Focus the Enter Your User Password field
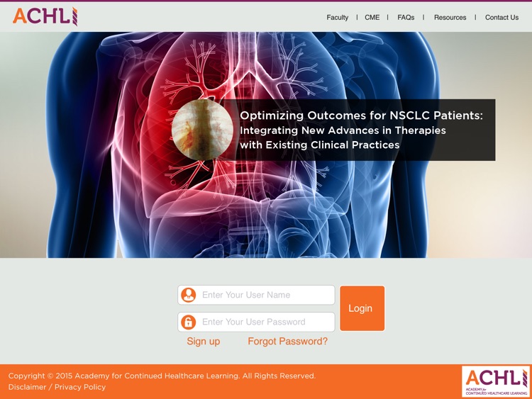Image resolution: width=532 pixels, height=399 pixels. click(256, 322)
